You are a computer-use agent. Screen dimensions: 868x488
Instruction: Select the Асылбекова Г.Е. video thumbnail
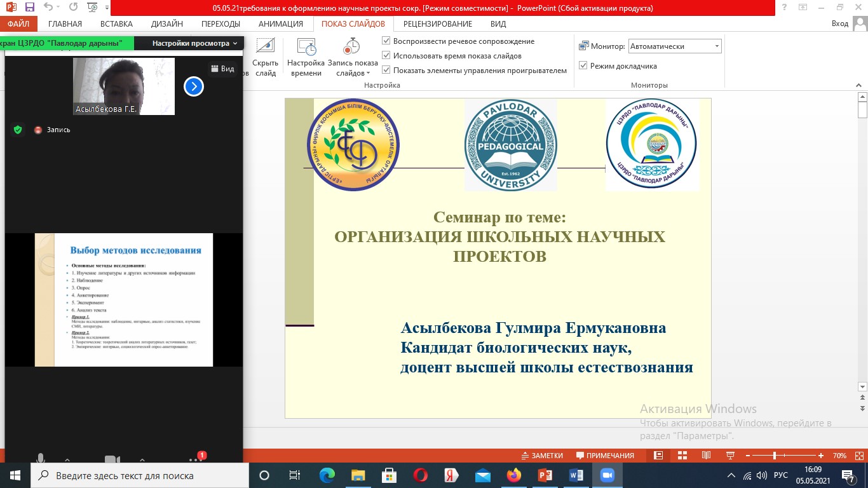124,86
